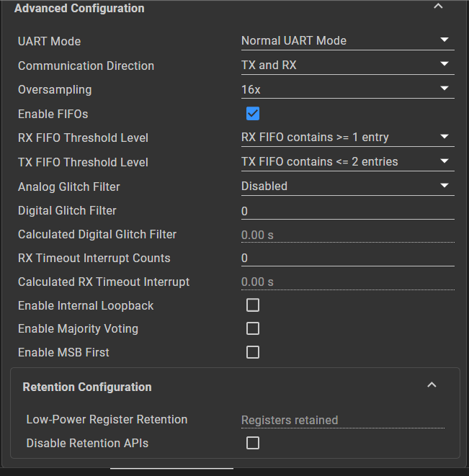
Task: Open Analog Glitch Filter dropdown
Action: (x=347, y=187)
